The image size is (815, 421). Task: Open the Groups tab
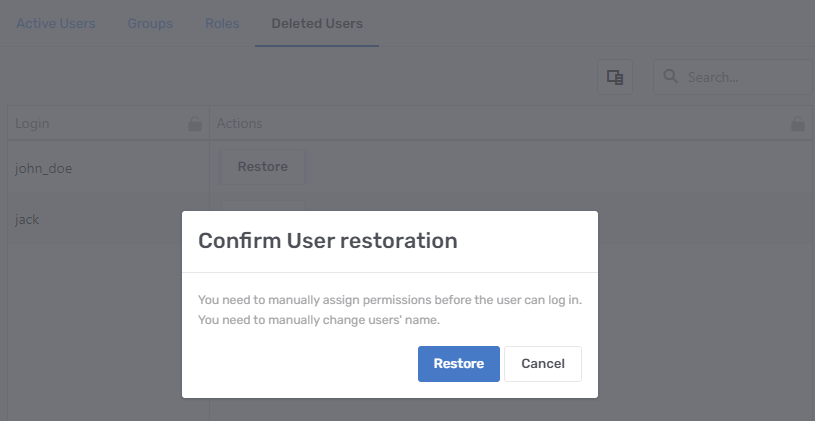click(x=150, y=23)
